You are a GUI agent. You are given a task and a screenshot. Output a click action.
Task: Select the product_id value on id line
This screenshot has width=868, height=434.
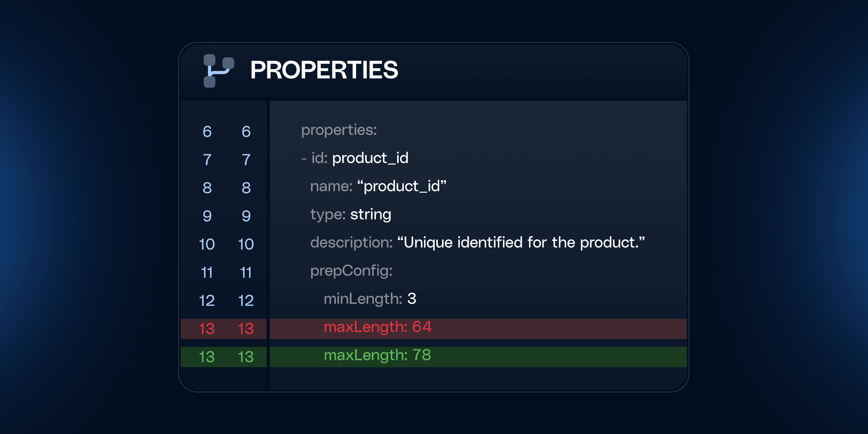pyautogui.click(x=370, y=158)
